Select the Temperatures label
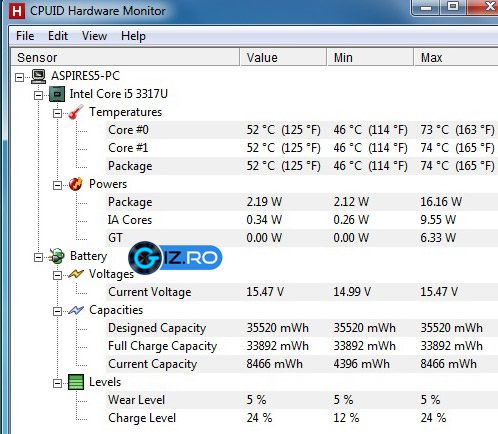The width and height of the screenshot is (498, 434). point(125,112)
